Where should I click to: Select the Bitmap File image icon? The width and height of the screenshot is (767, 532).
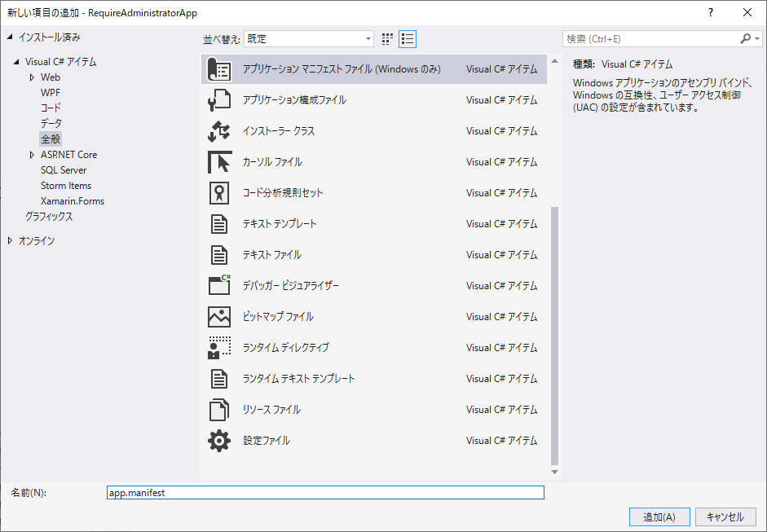[219, 317]
